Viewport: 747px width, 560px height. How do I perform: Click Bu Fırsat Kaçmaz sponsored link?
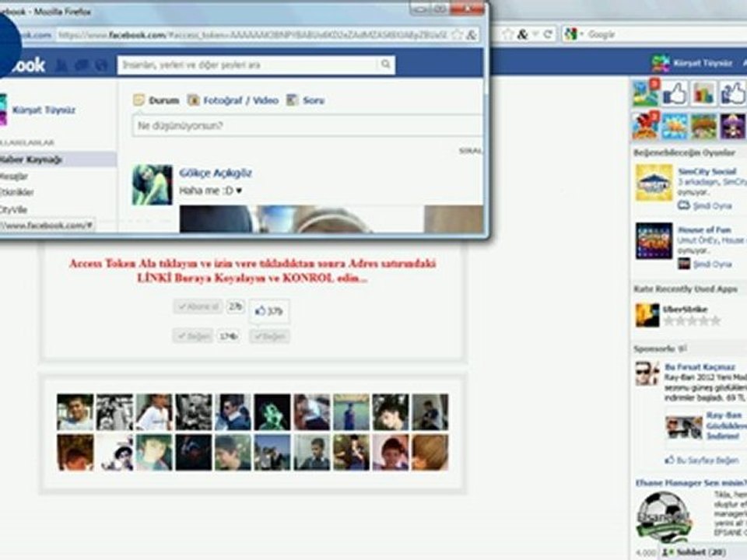(x=700, y=366)
